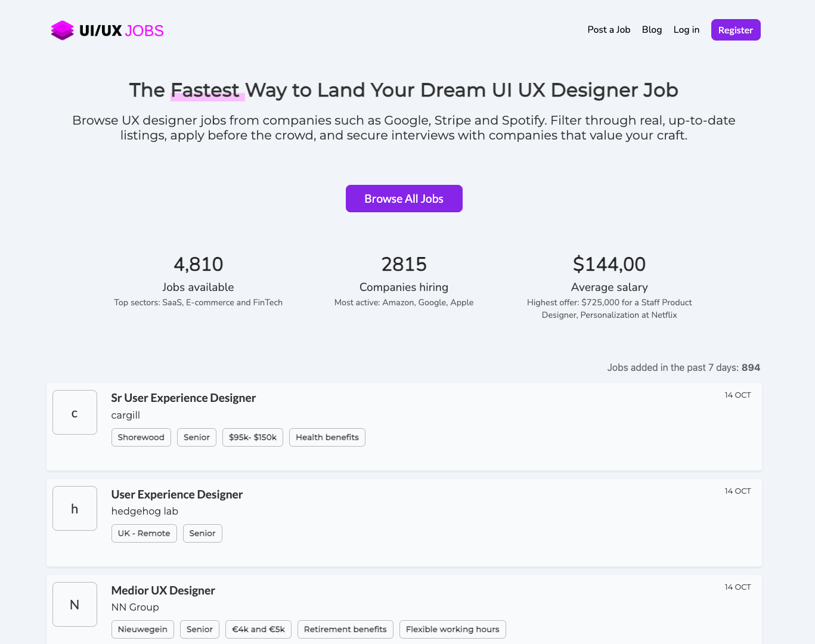Open the Blog page
The image size is (815, 644).
(652, 29)
